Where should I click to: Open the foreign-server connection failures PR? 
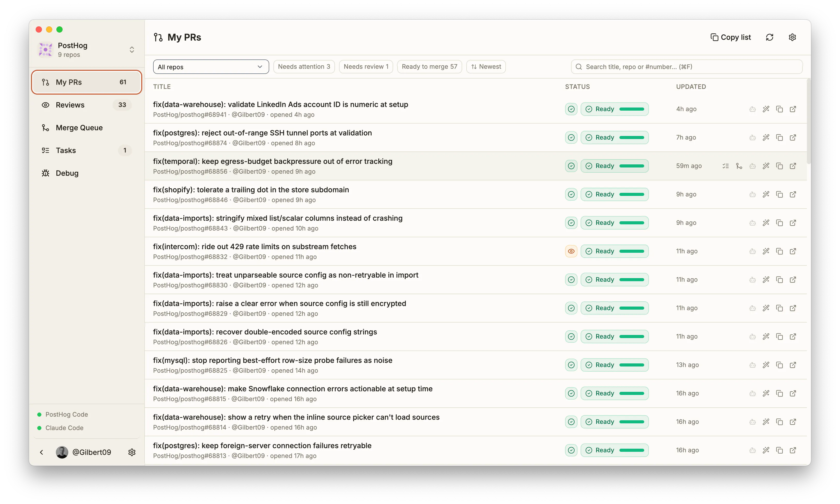tap(262, 446)
